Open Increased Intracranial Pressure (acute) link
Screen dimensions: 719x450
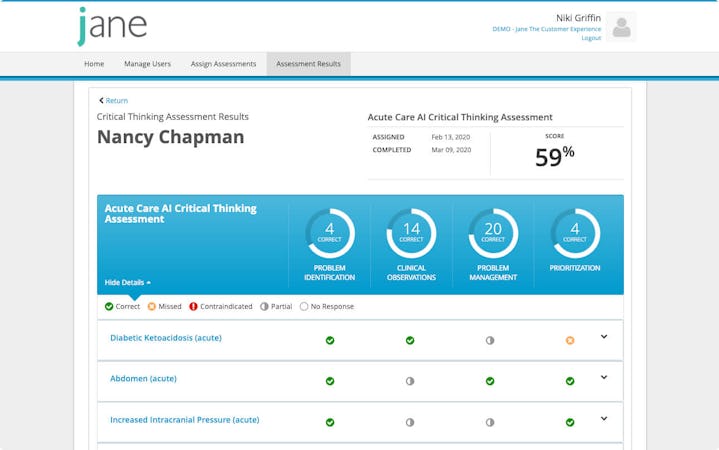(184, 420)
